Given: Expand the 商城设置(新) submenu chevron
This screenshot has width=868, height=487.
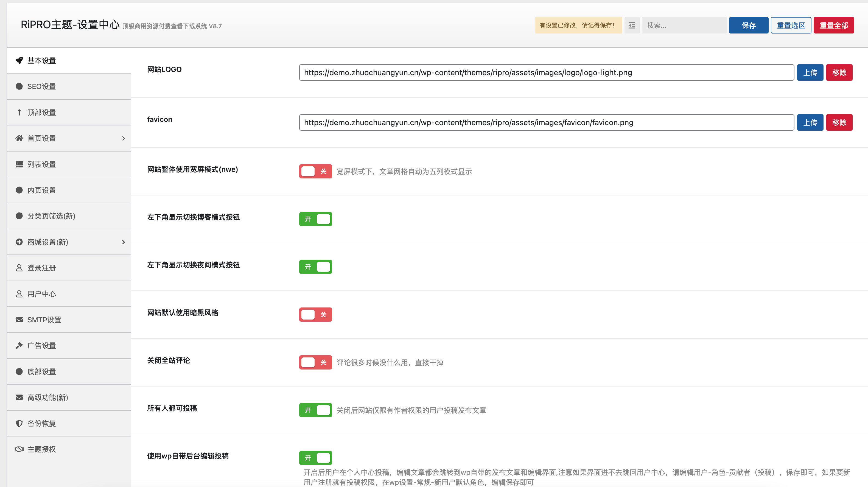Looking at the screenshot, I should [123, 242].
